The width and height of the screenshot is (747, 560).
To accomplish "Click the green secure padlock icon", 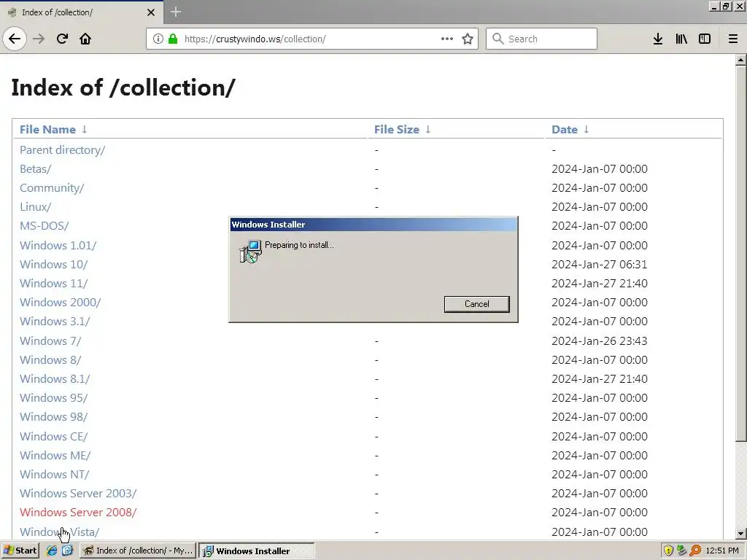I will click(173, 39).
